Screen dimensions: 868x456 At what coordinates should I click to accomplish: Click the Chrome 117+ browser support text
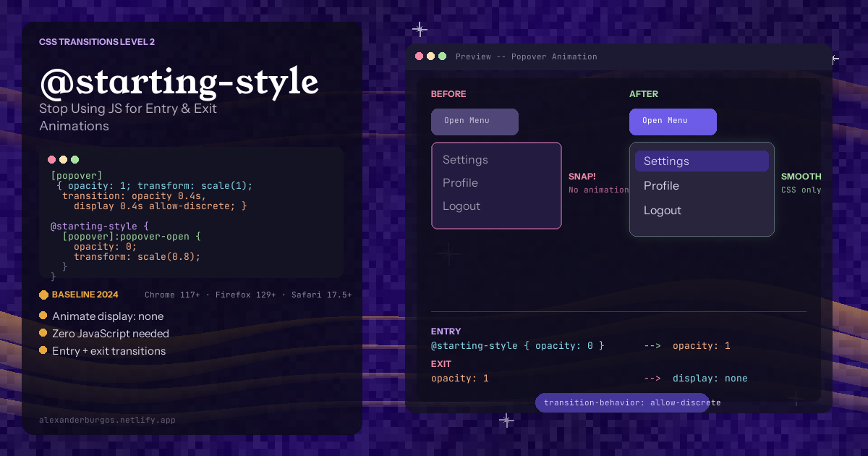click(172, 295)
